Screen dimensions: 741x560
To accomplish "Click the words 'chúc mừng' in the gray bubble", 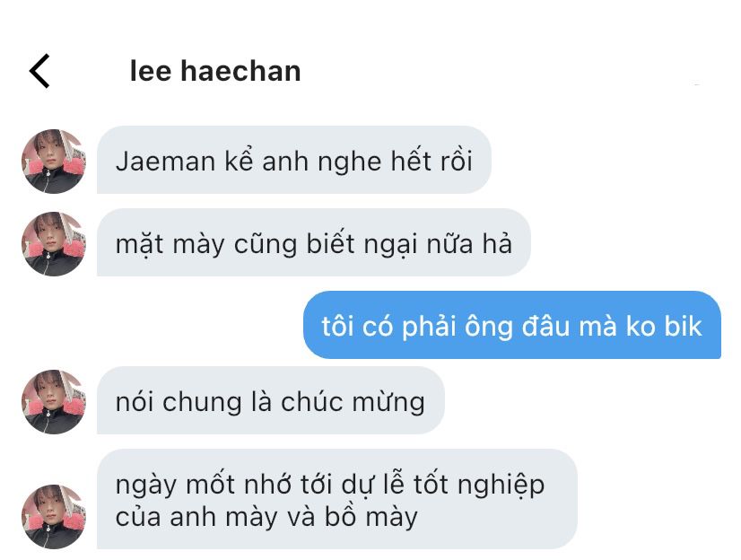I will 353,402.
